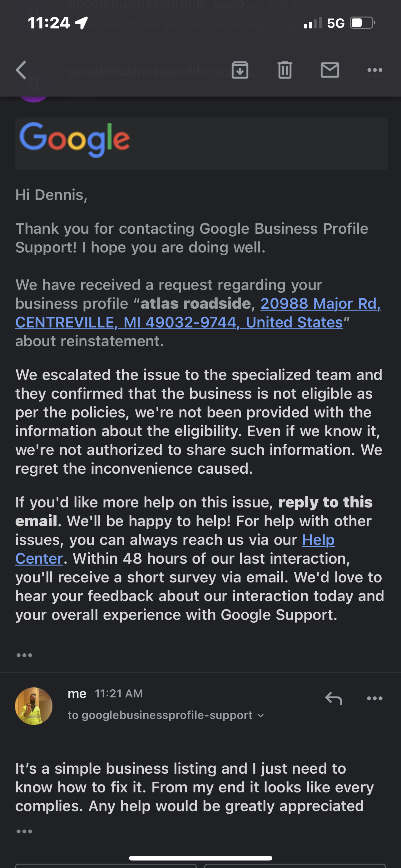401x868 pixels.
Task: Go back to the inbox
Action: [21, 70]
